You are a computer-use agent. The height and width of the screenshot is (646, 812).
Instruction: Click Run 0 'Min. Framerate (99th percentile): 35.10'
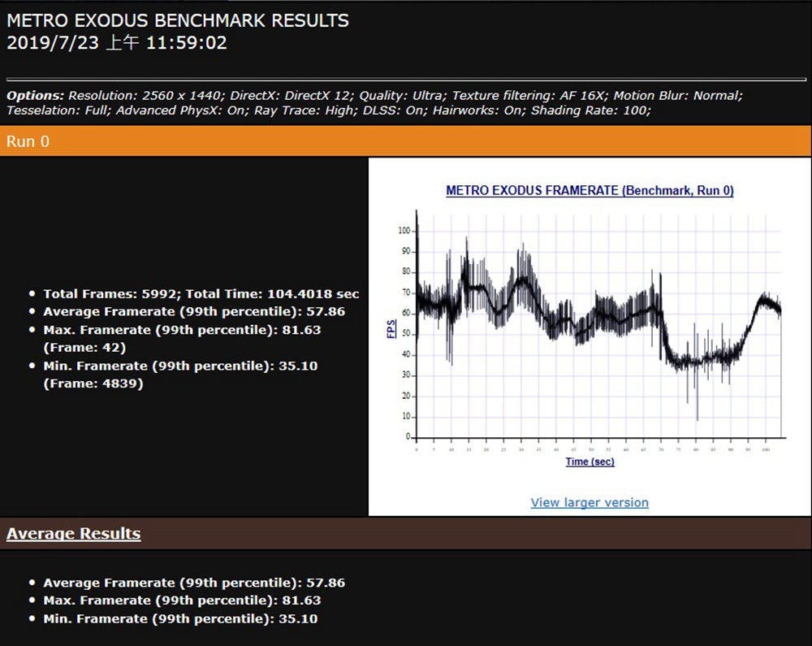[x=180, y=366]
